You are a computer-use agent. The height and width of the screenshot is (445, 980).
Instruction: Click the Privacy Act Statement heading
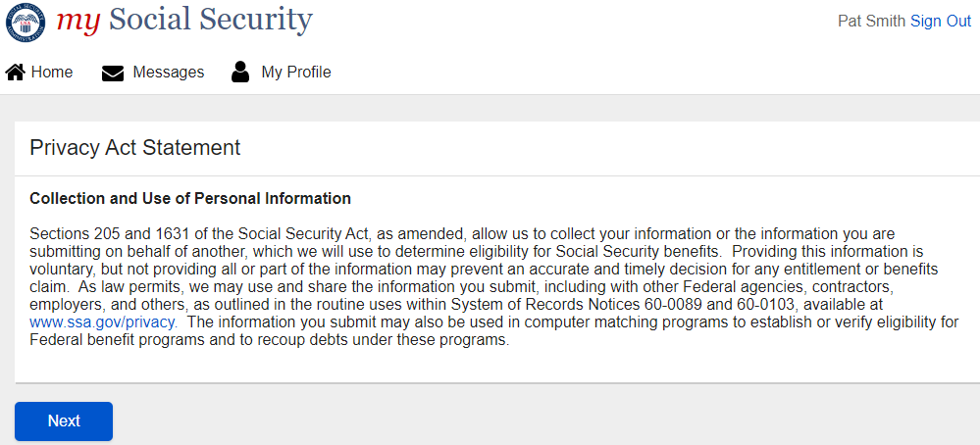click(135, 148)
